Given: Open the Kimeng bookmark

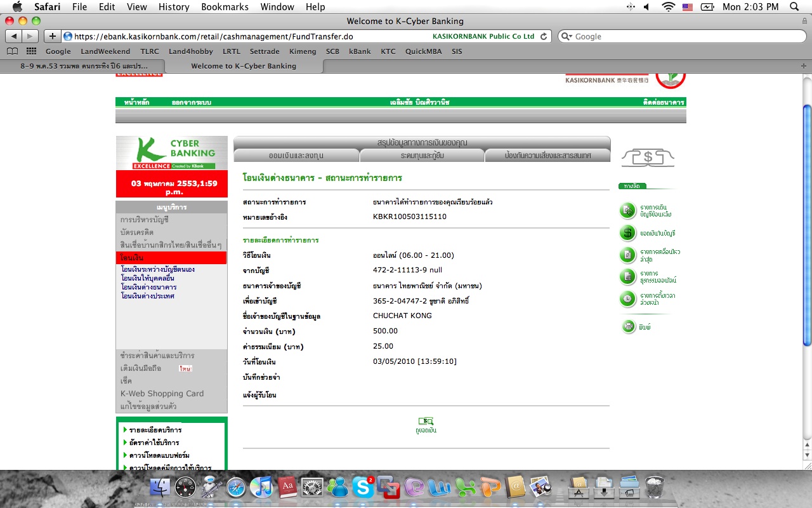Looking at the screenshot, I should click(302, 51).
